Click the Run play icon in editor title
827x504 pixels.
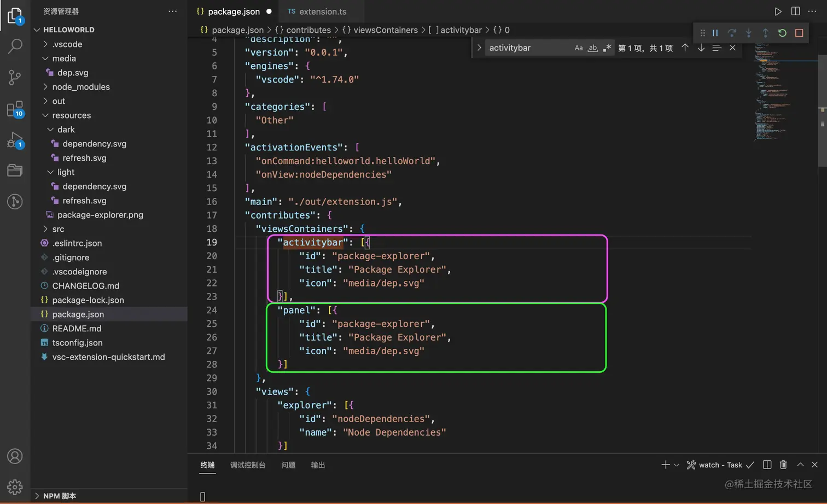click(x=778, y=11)
